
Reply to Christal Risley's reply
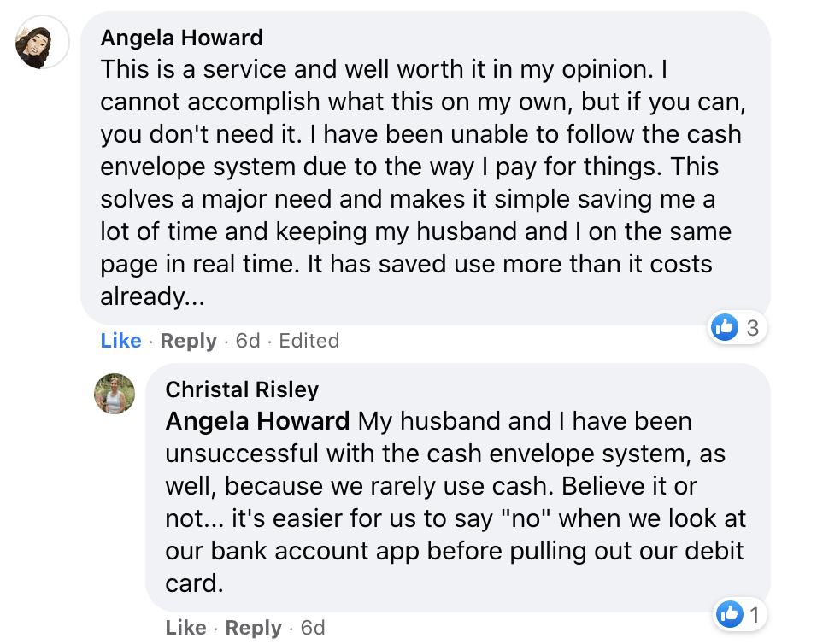(254, 628)
